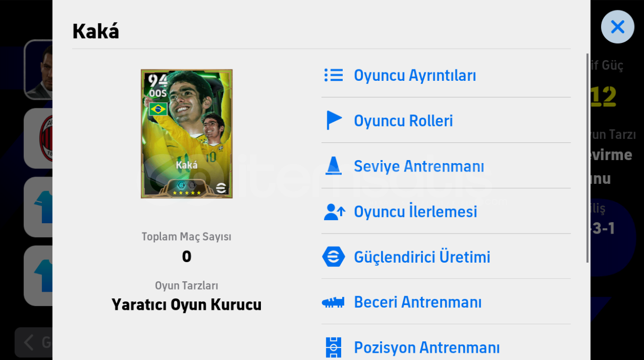Image resolution: width=644 pixels, height=360 pixels.
Task: Click the cone icon for Seviye Antrenmanı
Action: 333,166
